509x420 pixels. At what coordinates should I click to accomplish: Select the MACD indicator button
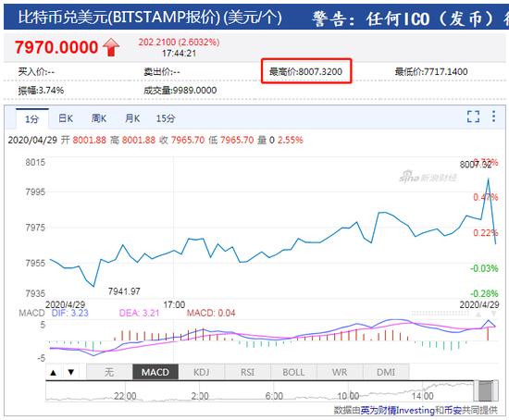155,372
